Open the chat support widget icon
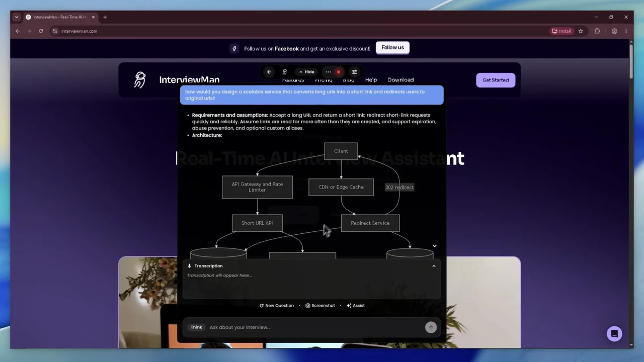Image resolution: width=644 pixels, height=362 pixels. click(x=614, y=334)
